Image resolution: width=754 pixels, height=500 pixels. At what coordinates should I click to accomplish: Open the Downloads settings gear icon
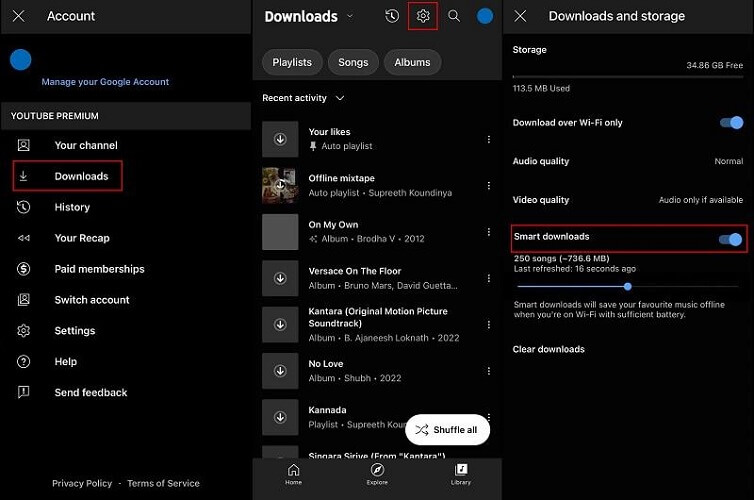pos(423,16)
